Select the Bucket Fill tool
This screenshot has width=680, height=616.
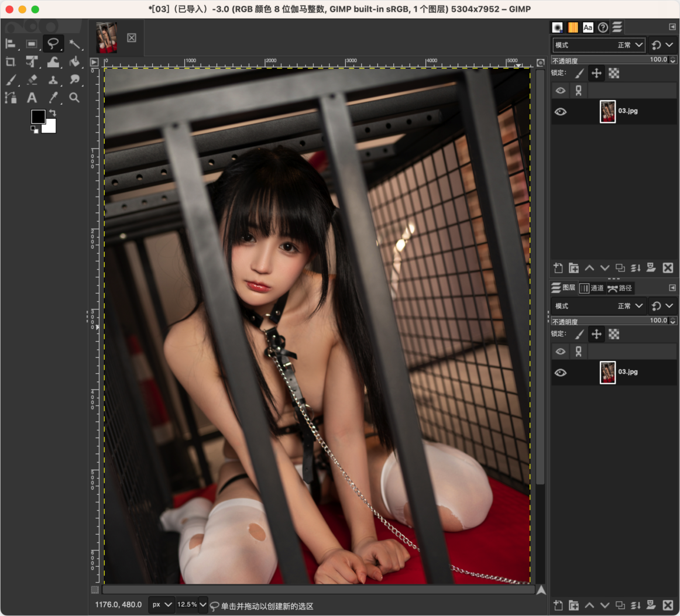click(74, 62)
